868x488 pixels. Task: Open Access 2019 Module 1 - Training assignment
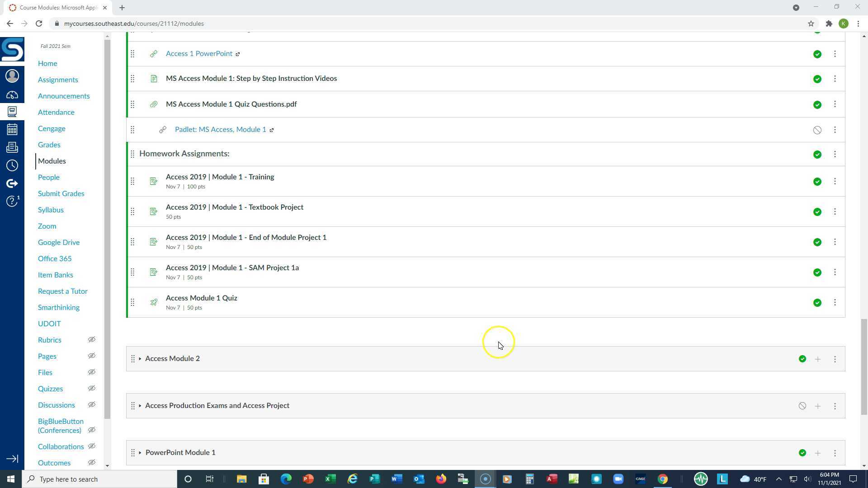tap(220, 177)
